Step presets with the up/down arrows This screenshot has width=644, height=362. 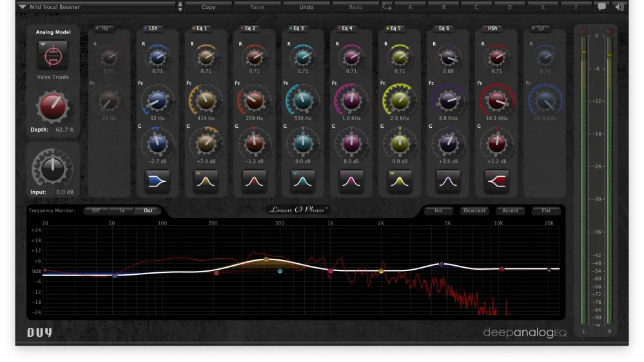pos(180,6)
